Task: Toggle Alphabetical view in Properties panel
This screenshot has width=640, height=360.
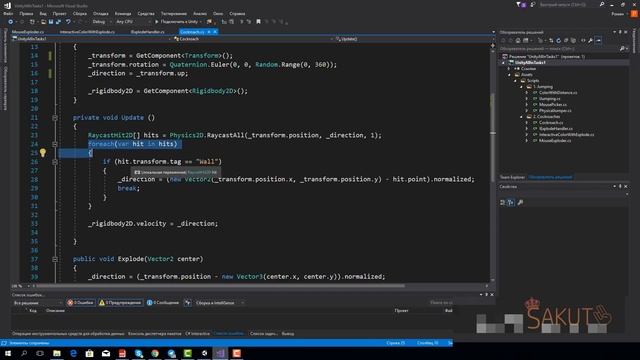Action: point(511,202)
